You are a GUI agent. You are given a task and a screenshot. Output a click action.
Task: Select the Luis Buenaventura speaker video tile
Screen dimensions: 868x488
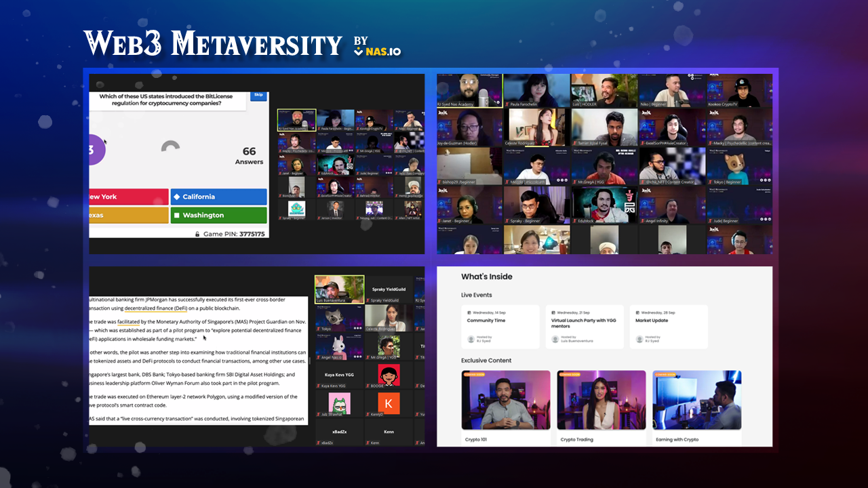tap(340, 289)
